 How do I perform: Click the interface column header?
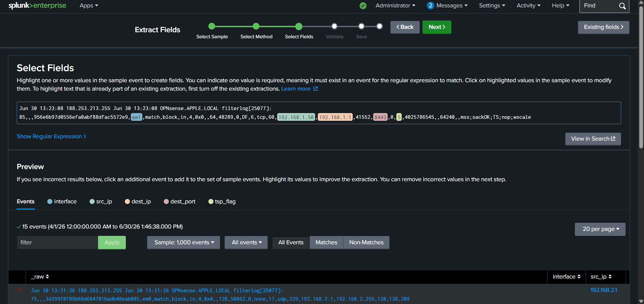tap(564, 276)
